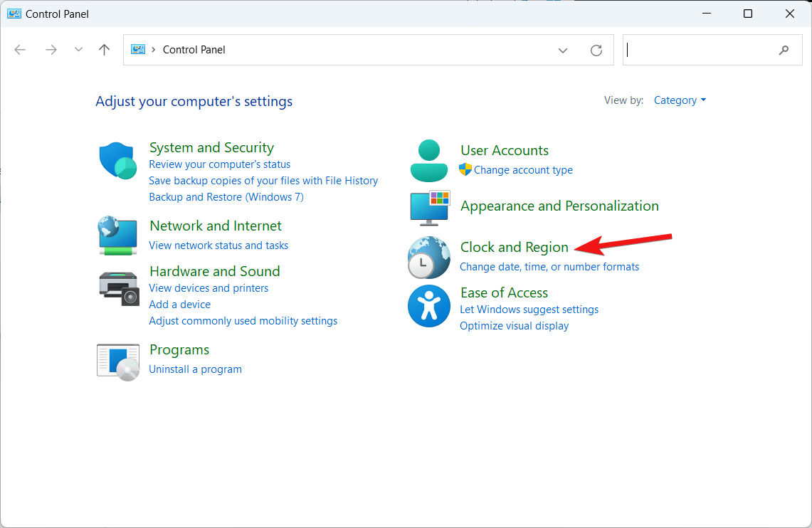The image size is (812, 528).
Task: Click the System and Security shield icon
Action: pos(117,160)
